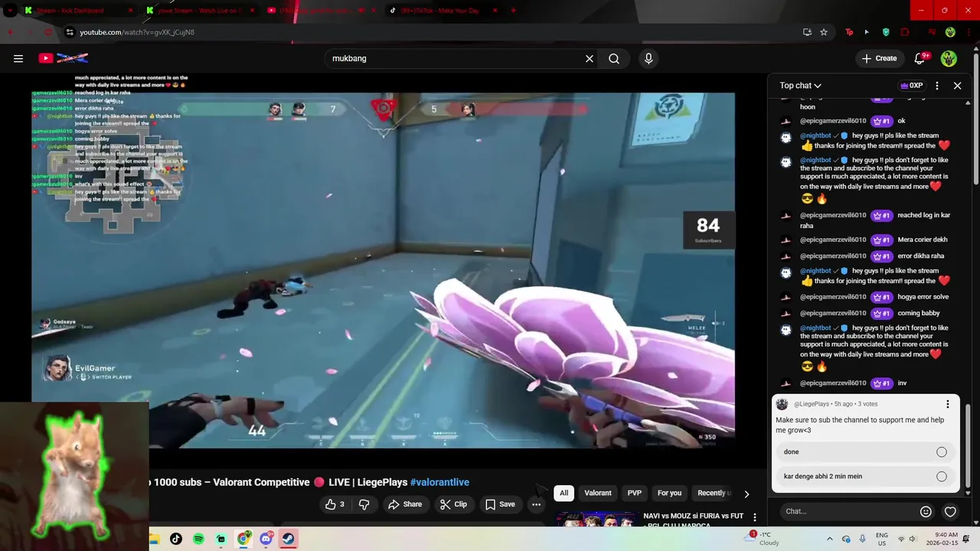Open the Create menu button
The width and height of the screenshot is (980, 551).
879,58
